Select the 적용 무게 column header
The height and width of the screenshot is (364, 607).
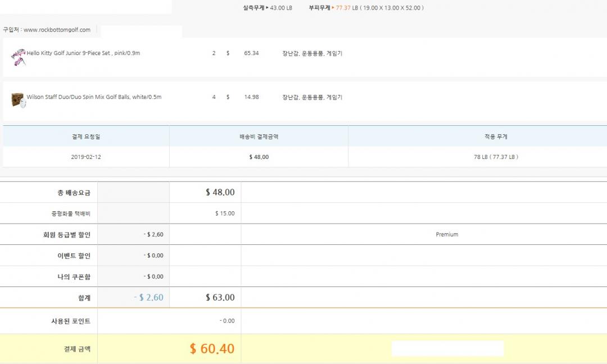click(x=496, y=136)
